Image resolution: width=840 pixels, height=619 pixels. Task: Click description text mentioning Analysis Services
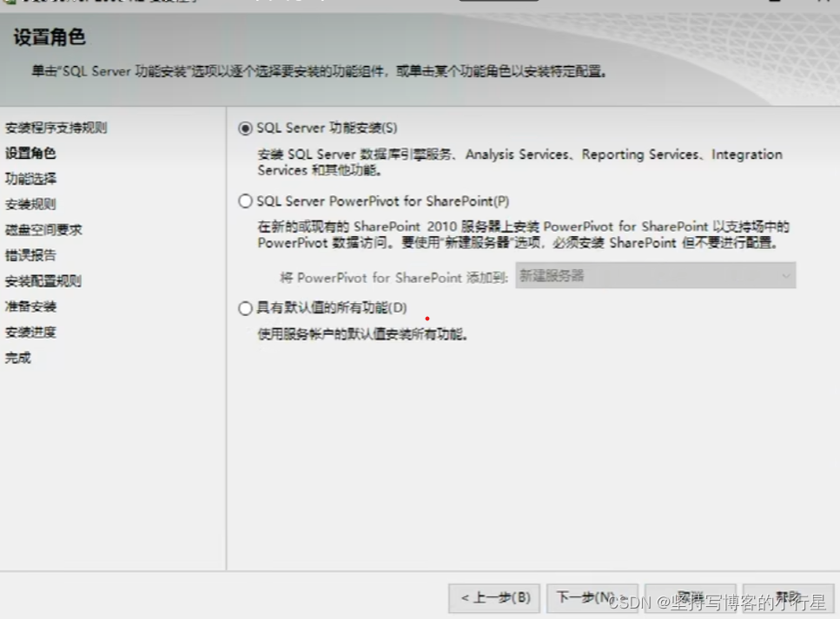tap(519, 162)
